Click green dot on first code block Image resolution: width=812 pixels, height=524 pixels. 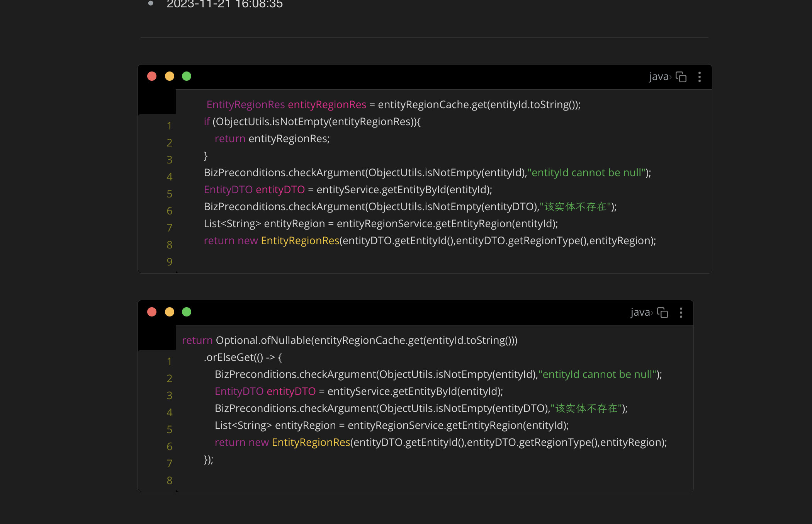pyautogui.click(x=187, y=76)
